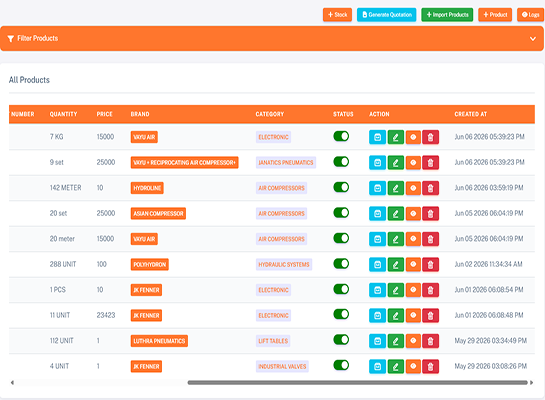Click the VAYU + RECIPROCATING AIR COMPRESSOR brand tag
The height and width of the screenshot is (400, 545).
(x=185, y=163)
